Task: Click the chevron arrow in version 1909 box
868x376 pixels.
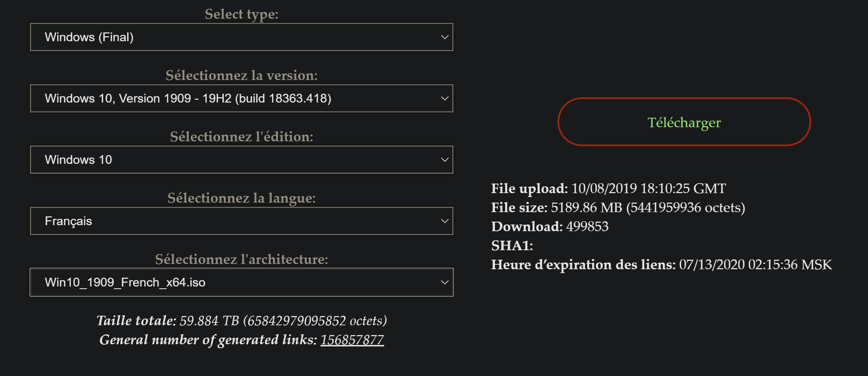Action: click(x=445, y=98)
